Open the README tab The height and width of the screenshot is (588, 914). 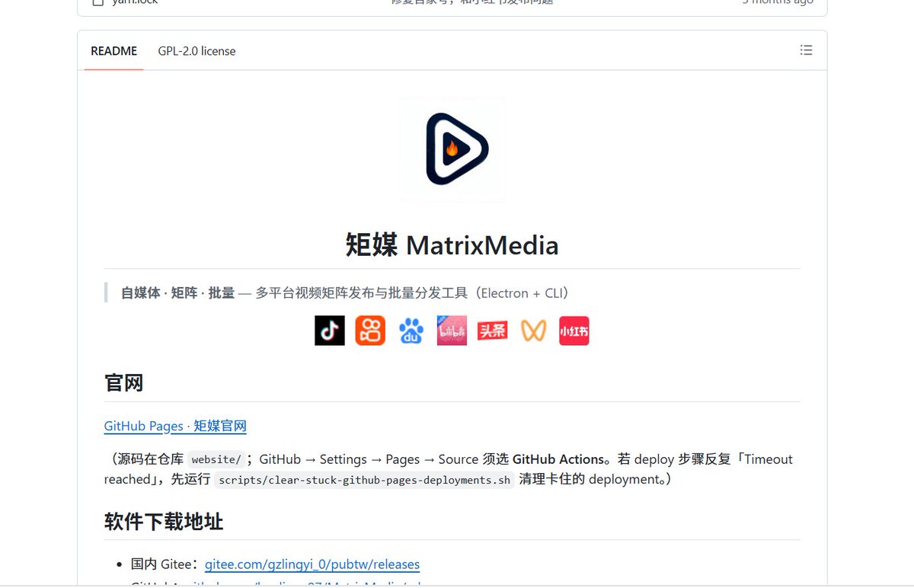[113, 51]
